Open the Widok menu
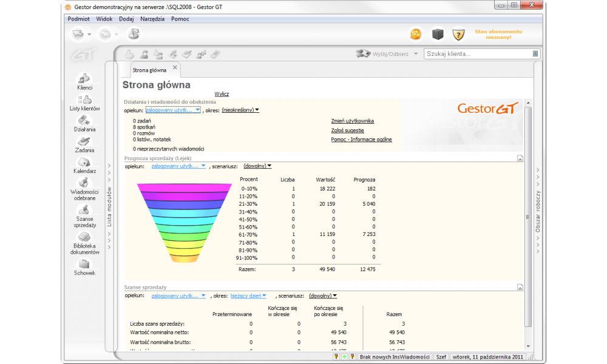Viewport: 607px width, 364px height. pos(104,19)
